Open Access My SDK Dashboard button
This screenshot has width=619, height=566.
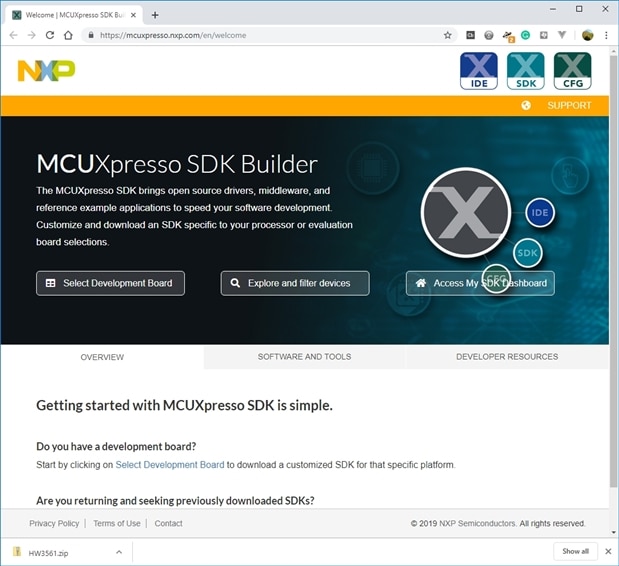[x=480, y=283]
